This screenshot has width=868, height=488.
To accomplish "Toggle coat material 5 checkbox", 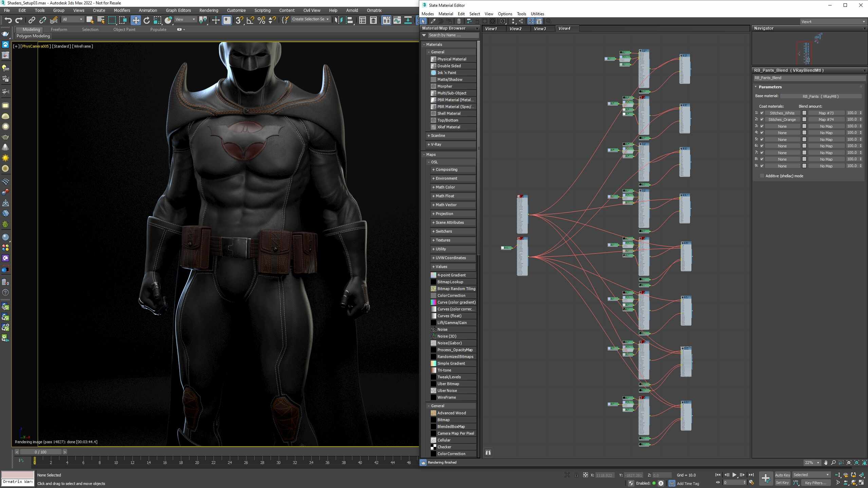I will pos(762,139).
